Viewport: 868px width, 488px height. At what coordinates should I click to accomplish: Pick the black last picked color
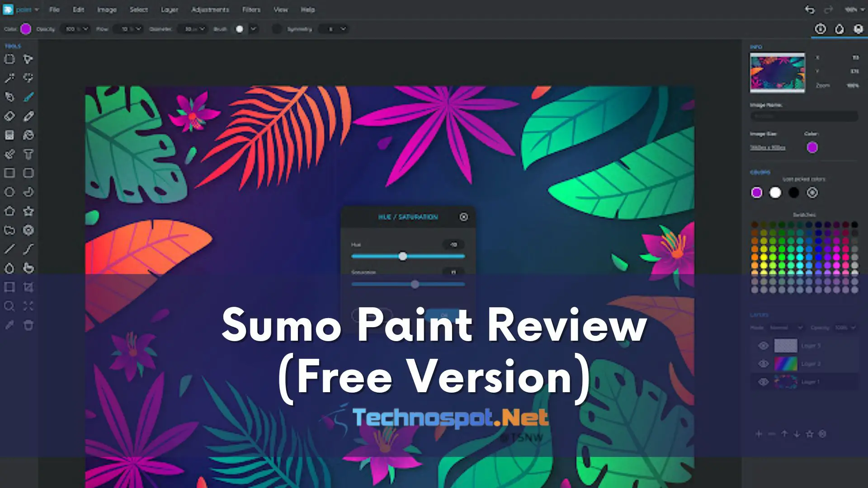pyautogui.click(x=794, y=192)
